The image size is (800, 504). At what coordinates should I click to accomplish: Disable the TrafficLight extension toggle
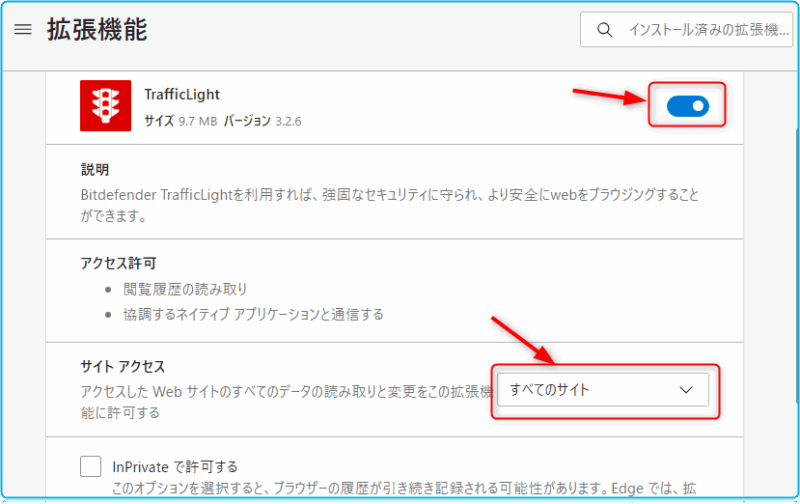[x=688, y=106]
